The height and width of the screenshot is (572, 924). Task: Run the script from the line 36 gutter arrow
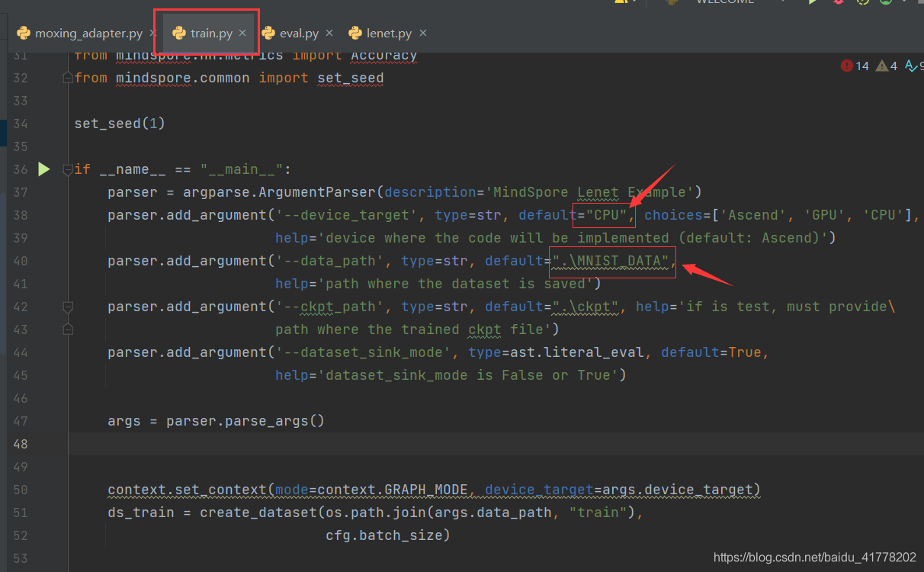44,169
